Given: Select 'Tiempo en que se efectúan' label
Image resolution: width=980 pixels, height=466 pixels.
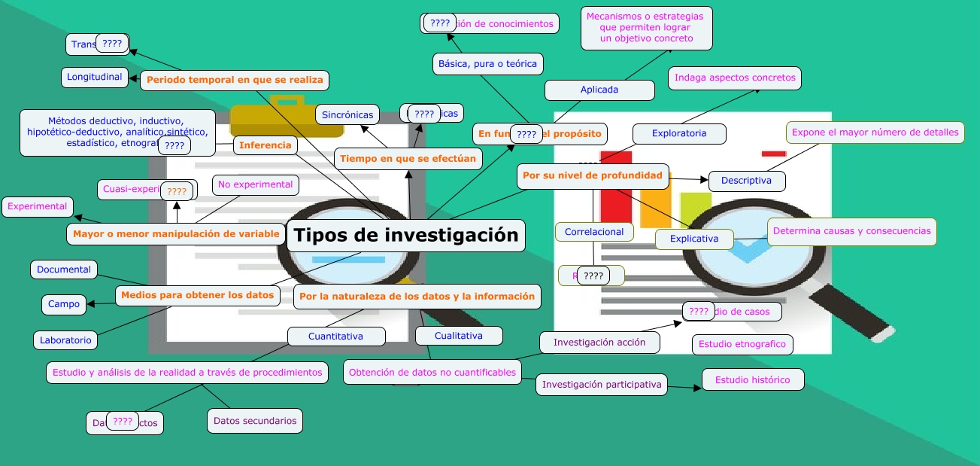Looking at the screenshot, I should tap(408, 159).
